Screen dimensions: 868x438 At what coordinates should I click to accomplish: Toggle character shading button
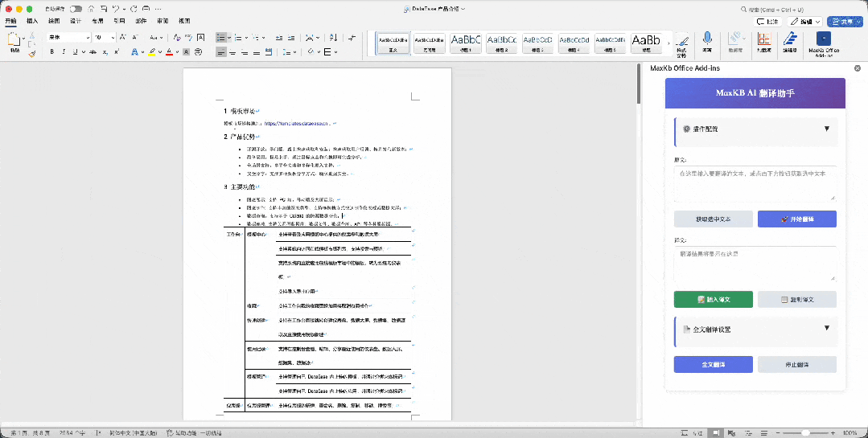click(x=187, y=52)
